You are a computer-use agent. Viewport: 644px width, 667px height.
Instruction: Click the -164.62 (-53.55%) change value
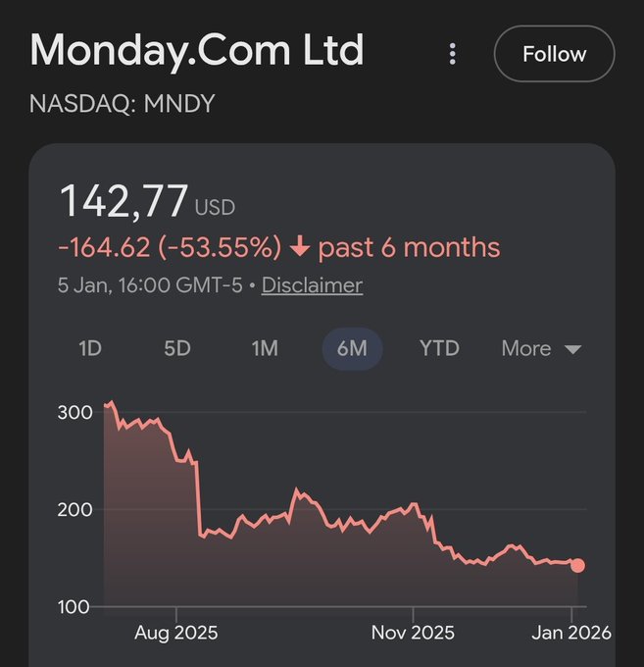pos(170,247)
